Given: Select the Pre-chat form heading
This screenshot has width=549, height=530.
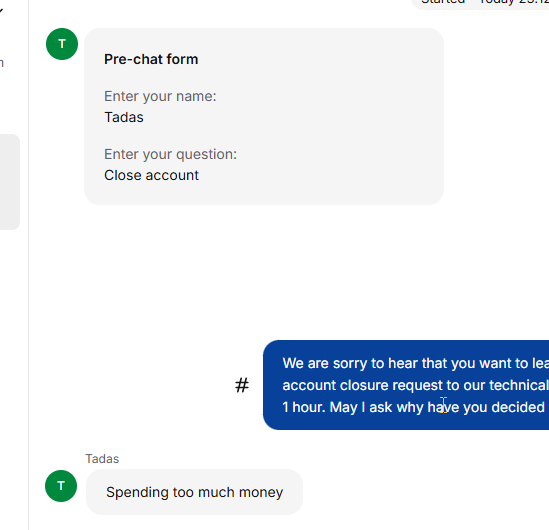Looking at the screenshot, I should coord(151,59).
